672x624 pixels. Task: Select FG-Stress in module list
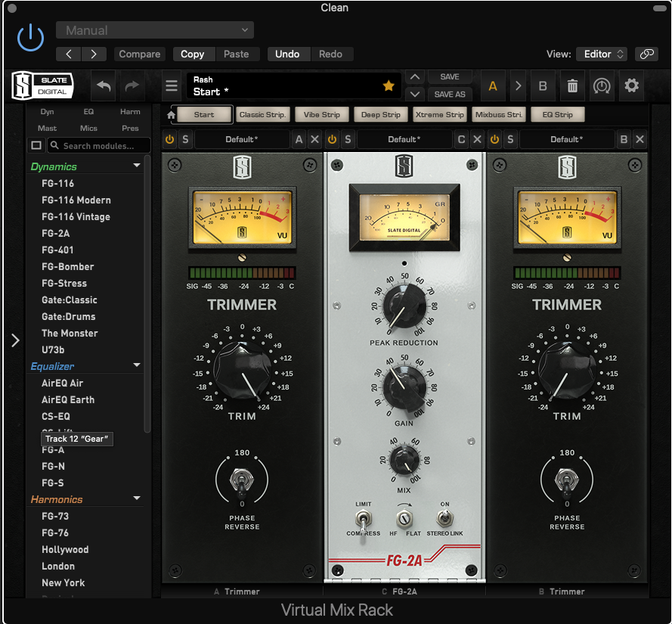[63, 283]
